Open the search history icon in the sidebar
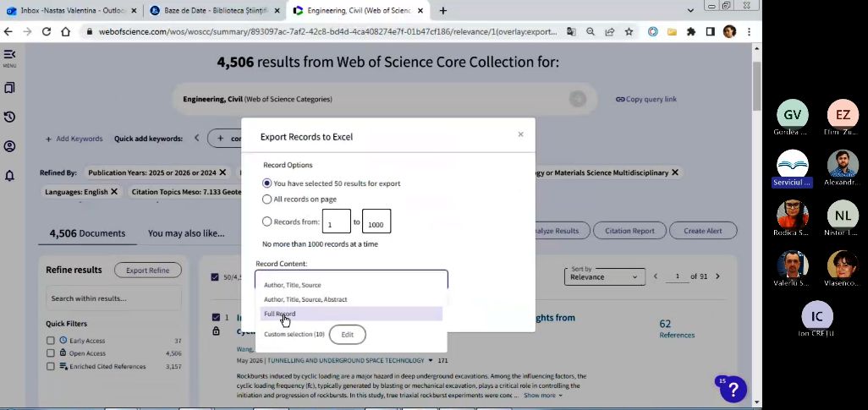 9,118
